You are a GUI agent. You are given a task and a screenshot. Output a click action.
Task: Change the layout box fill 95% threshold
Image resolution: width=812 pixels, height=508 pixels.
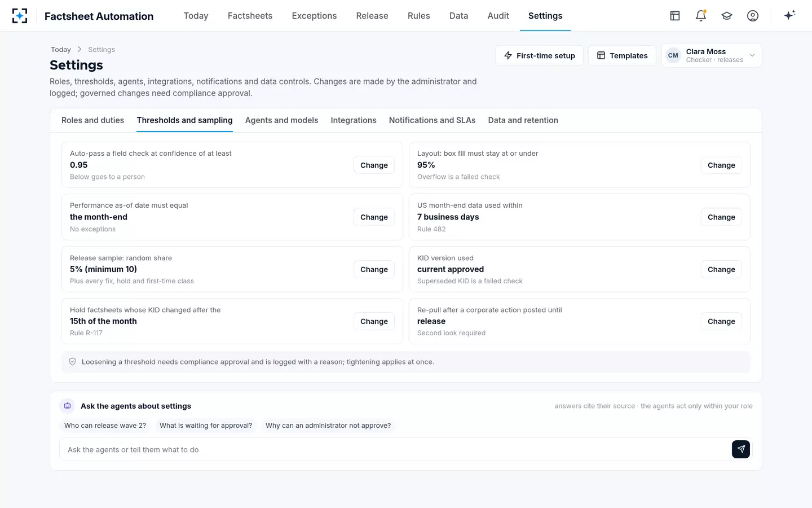[x=721, y=165]
